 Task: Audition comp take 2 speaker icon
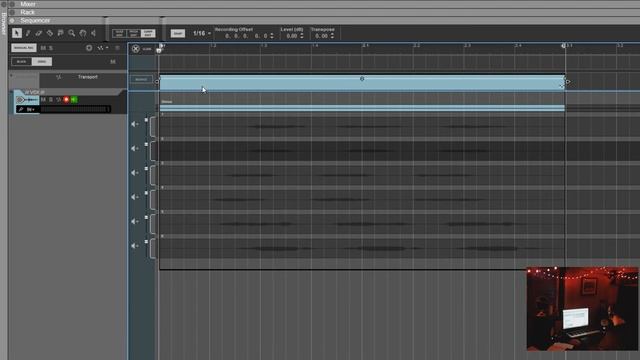pos(135,149)
